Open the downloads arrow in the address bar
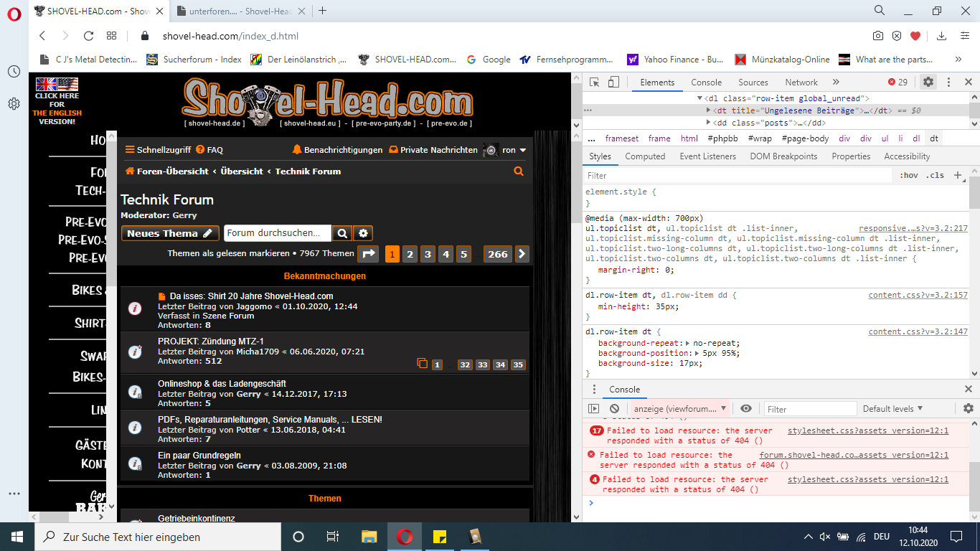Viewport: 980px width, 551px height. (x=942, y=36)
